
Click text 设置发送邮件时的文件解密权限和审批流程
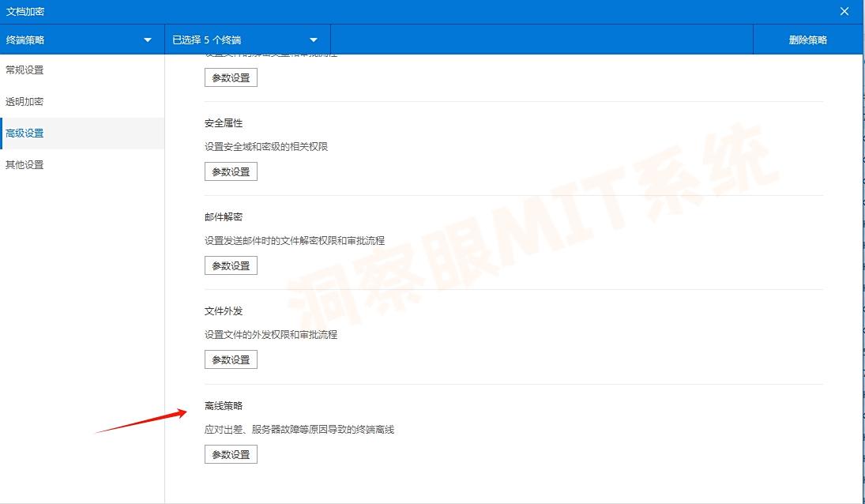pos(295,240)
